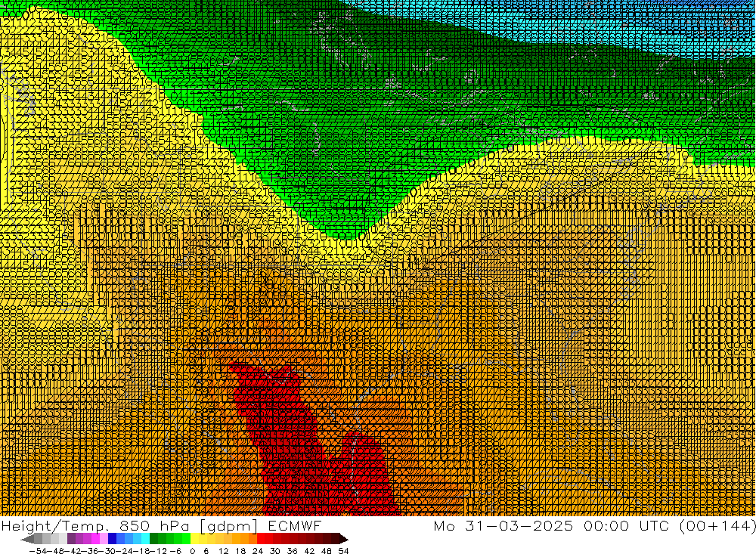Click the 36 legend value
756x554 pixels.
292,551
